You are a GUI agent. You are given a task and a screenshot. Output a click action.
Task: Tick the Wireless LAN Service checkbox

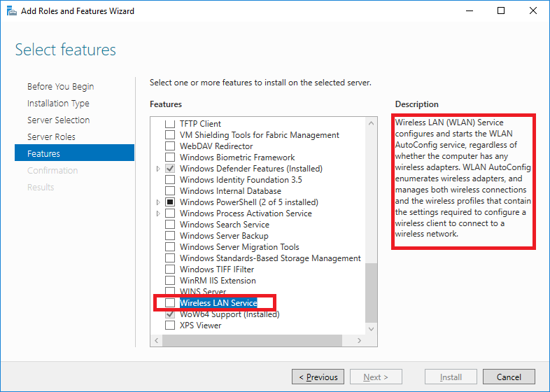170,303
